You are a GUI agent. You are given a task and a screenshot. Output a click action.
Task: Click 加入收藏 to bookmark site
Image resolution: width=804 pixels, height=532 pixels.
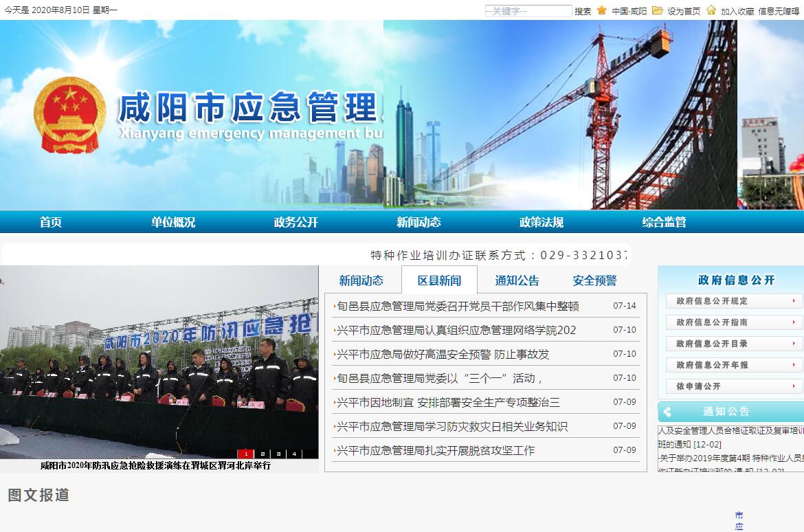point(737,11)
